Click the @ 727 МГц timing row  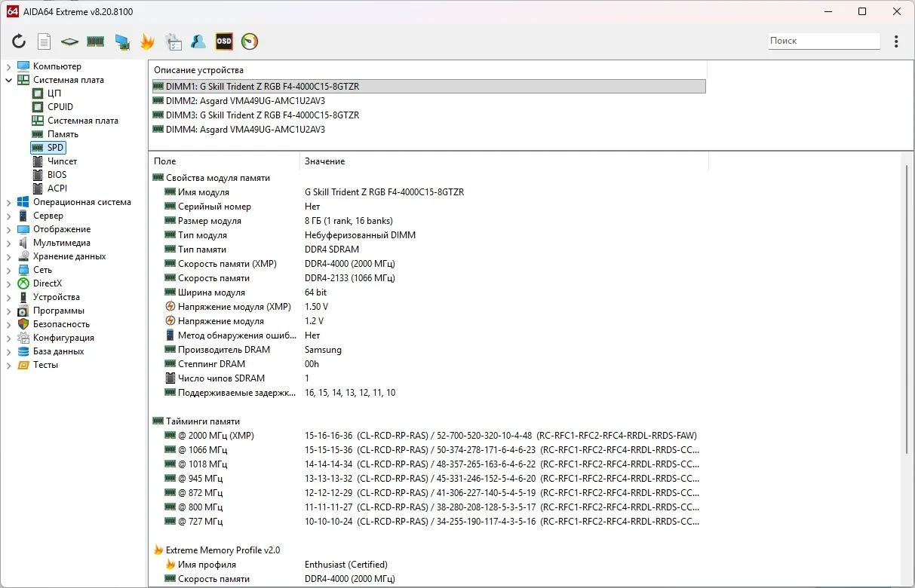428,522
